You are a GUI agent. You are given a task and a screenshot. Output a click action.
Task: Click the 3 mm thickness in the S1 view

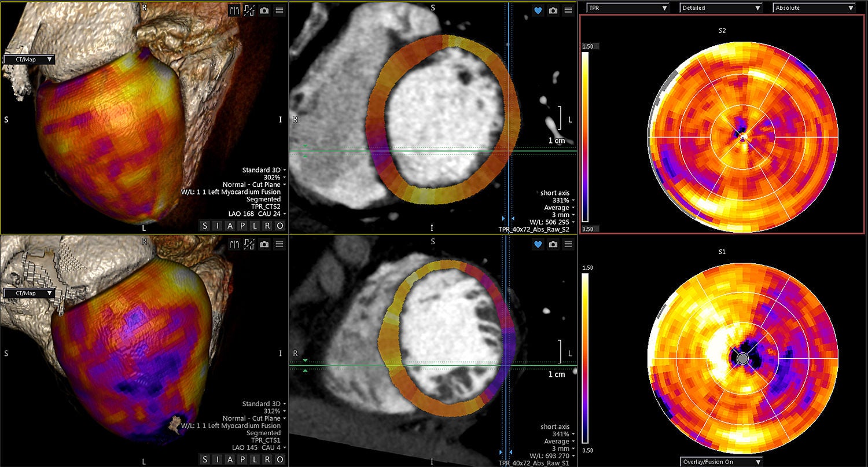[563, 448]
